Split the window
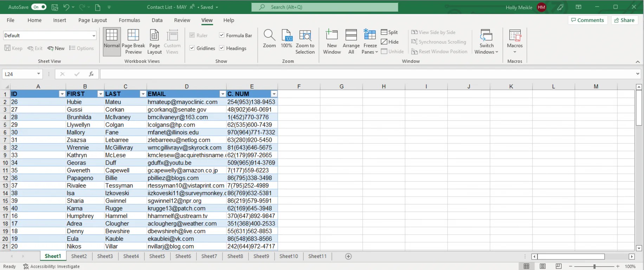The width and height of the screenshot is (644, 270). [x=389, y=32]
